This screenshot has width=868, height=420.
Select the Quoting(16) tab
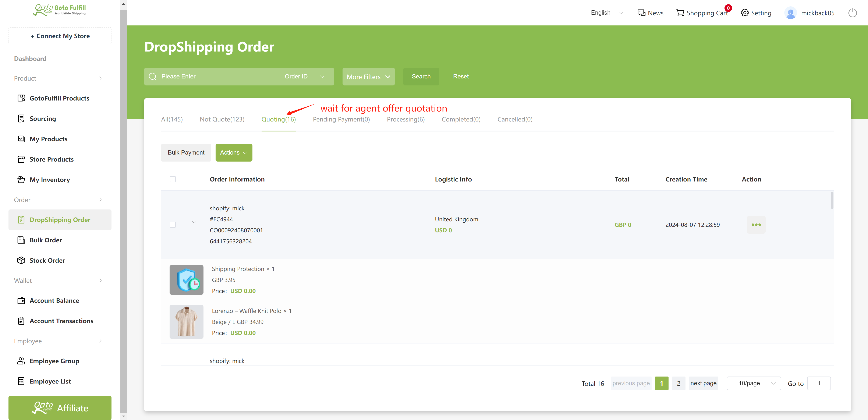[x=278, y=119]
